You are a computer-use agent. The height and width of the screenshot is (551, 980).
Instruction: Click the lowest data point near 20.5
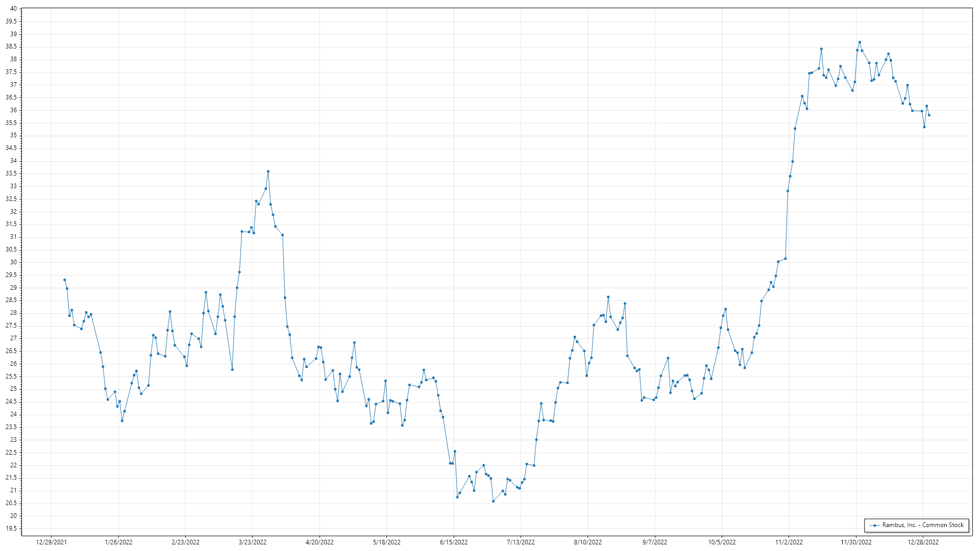(x=493, y=502)
